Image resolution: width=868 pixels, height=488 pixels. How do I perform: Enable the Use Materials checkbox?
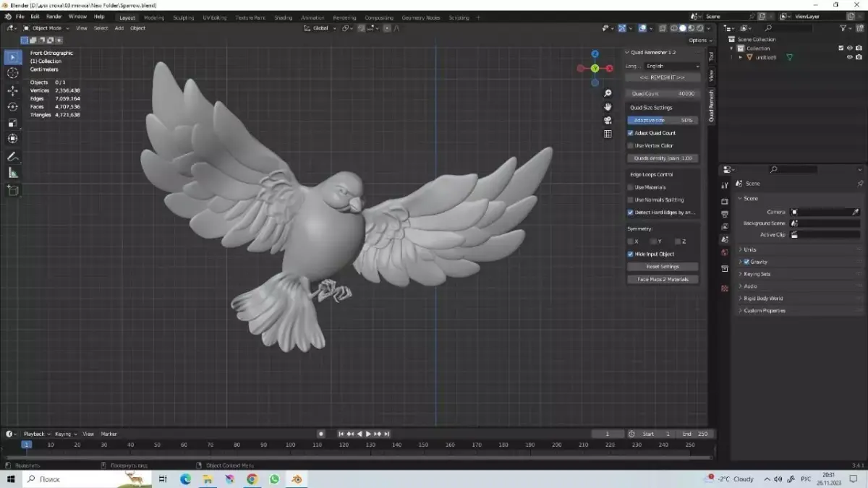(631, 187)
